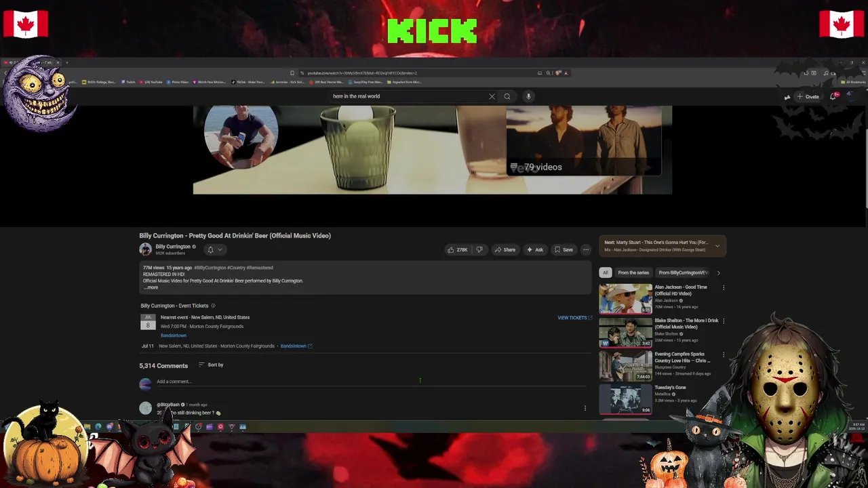The height and width of the screenshot is (488, 868).
Task: Open Bandsintown link on Jul 11 row
Action: [x=296, y=346]
